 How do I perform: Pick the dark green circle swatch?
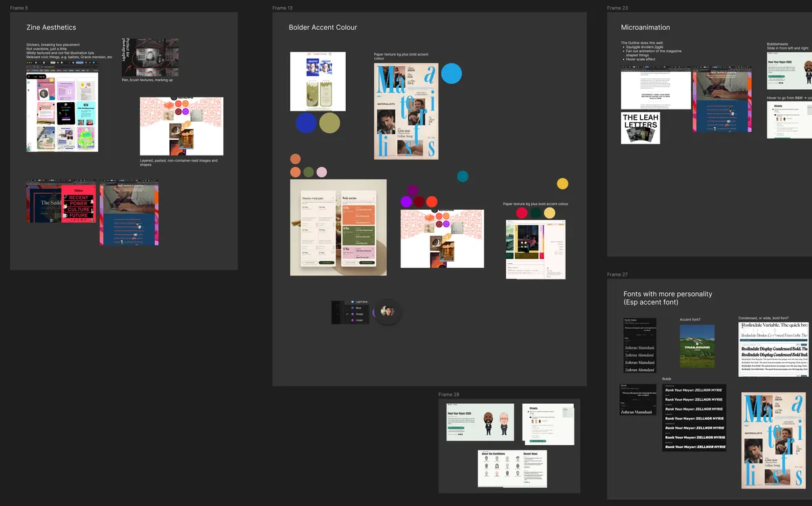coord(535,213)
